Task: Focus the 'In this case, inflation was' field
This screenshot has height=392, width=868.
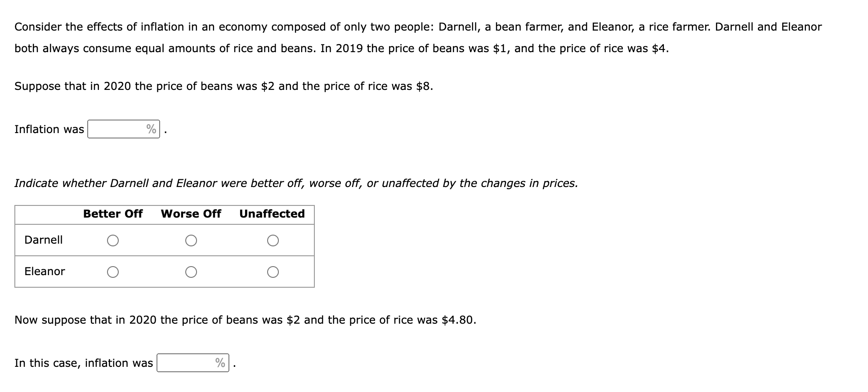Action: click(x=193, y=363)
